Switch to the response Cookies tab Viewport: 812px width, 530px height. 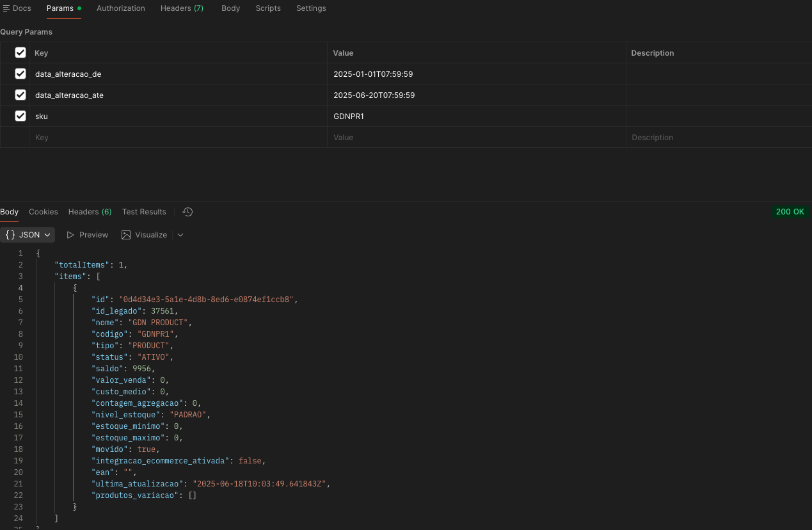[x=43, y=212]
